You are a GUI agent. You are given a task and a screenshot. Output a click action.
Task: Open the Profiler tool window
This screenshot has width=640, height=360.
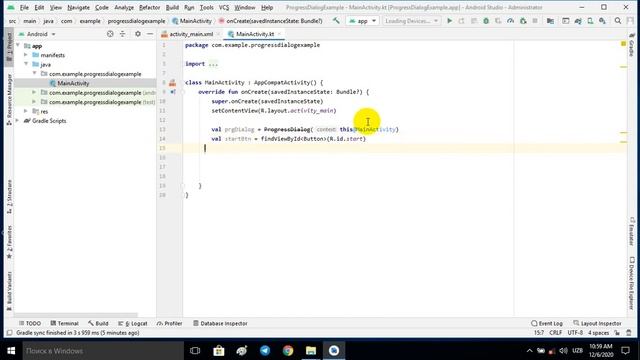click(169, 323)
